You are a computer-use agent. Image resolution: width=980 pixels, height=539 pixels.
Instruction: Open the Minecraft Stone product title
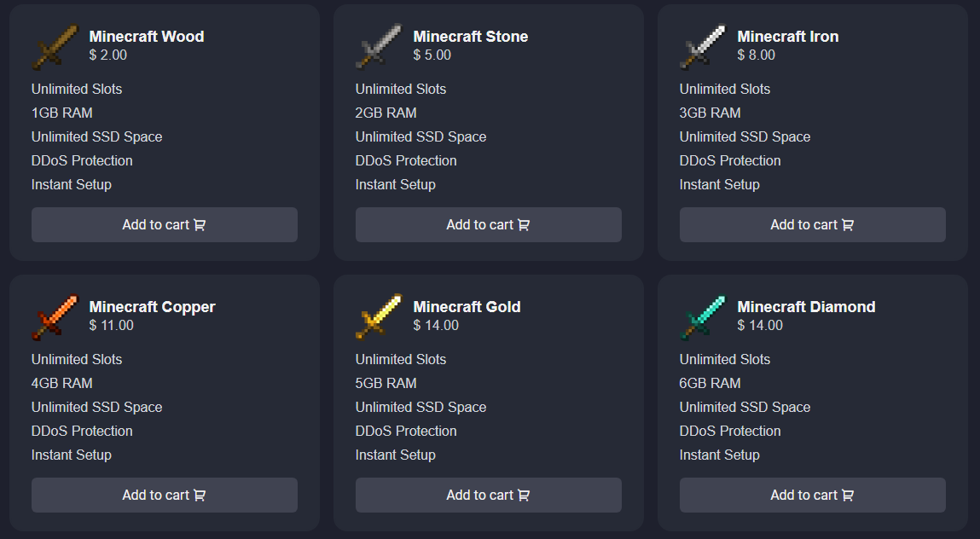tap(471, 37)
